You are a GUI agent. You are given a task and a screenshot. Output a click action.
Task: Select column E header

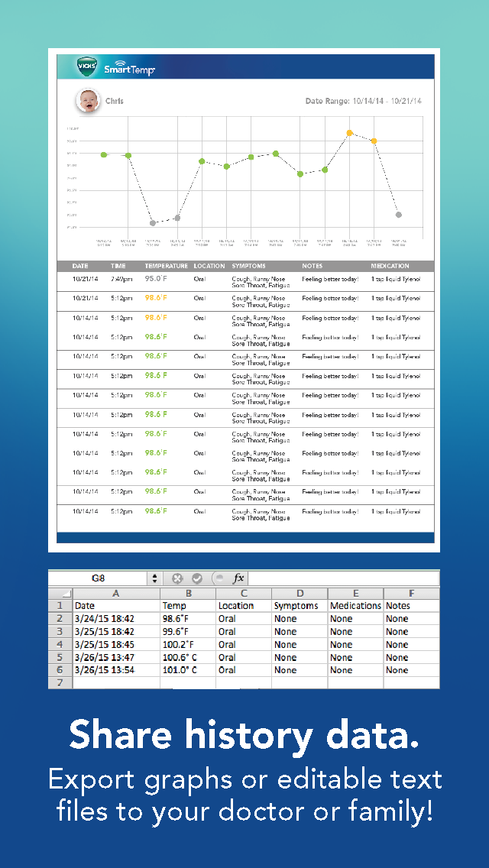coord(355,594)
